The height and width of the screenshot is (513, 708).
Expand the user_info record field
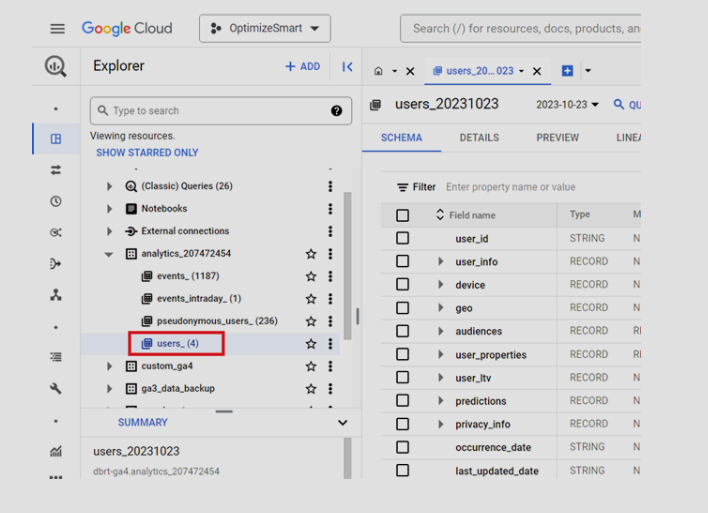pyautogui.click(x=441, y=261)
